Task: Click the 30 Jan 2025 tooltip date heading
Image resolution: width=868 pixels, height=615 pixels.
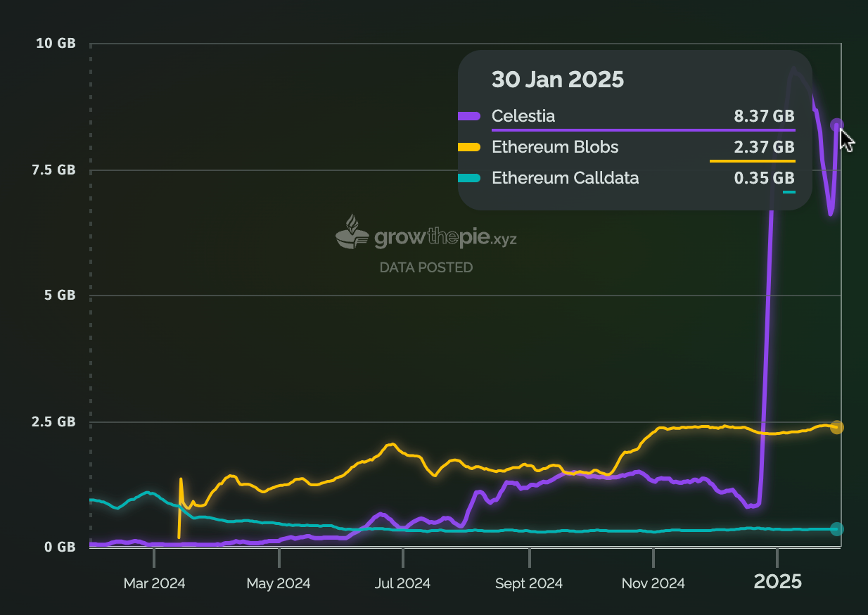Action: click(x=557, y=80)
